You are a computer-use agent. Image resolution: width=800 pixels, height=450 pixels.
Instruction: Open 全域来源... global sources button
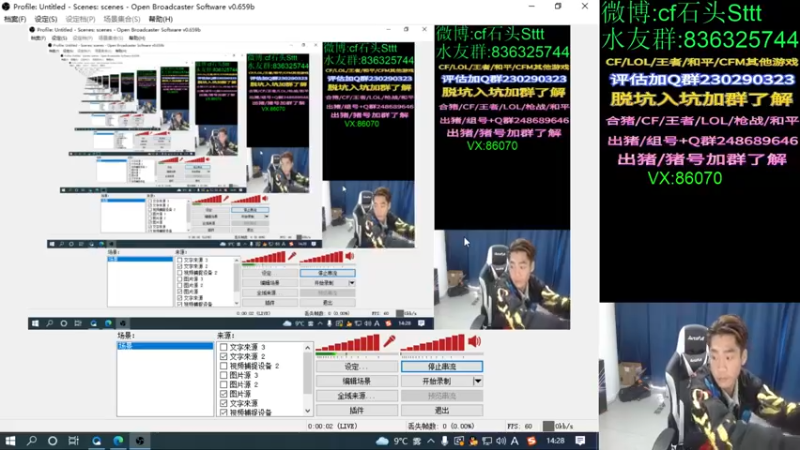357,395
